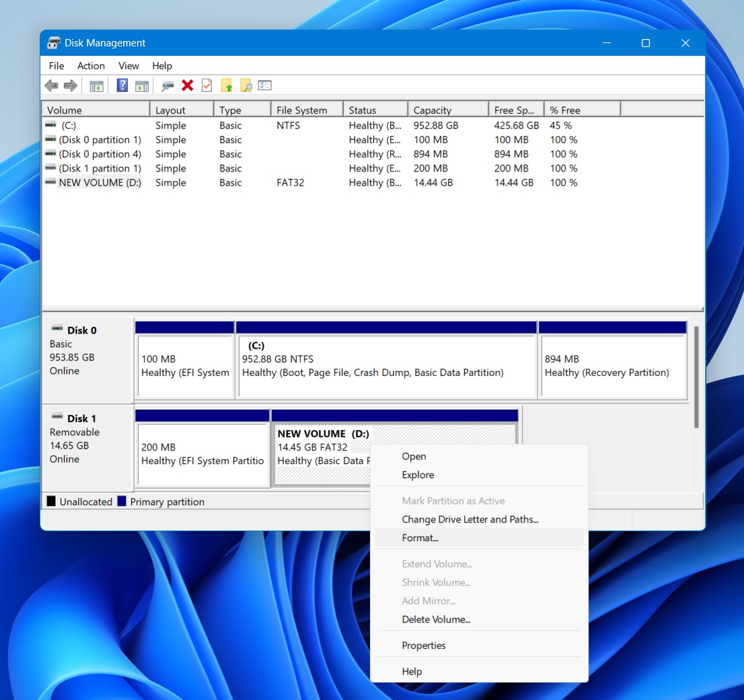Select the Disk 1 Removable label panel

(87, 449)
